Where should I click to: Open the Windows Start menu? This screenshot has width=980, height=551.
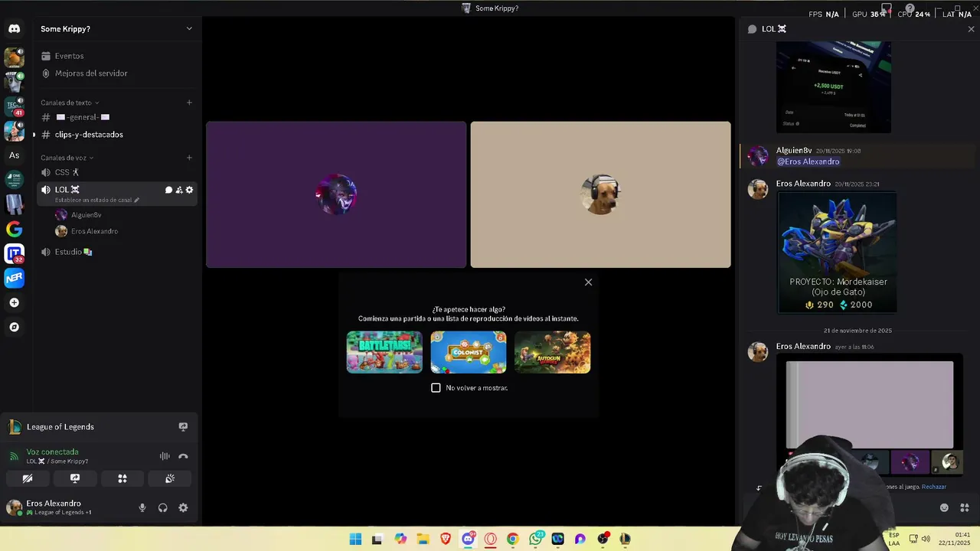tap(355, 539)
